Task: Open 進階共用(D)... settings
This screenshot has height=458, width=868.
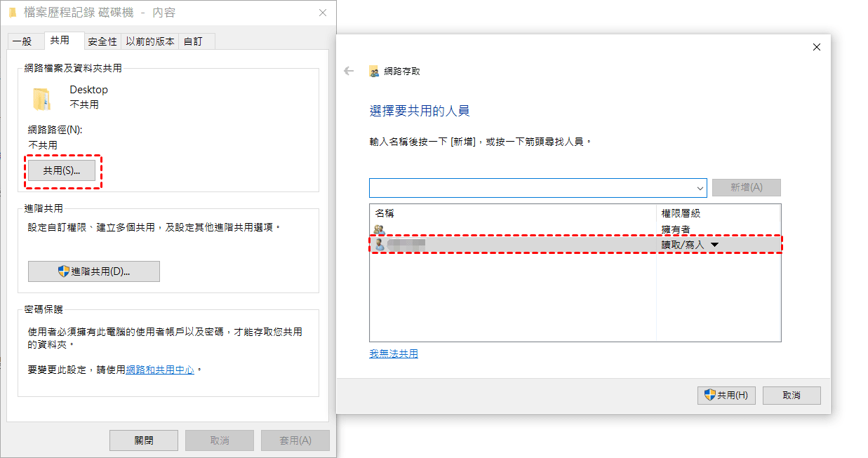Action: 94,271
